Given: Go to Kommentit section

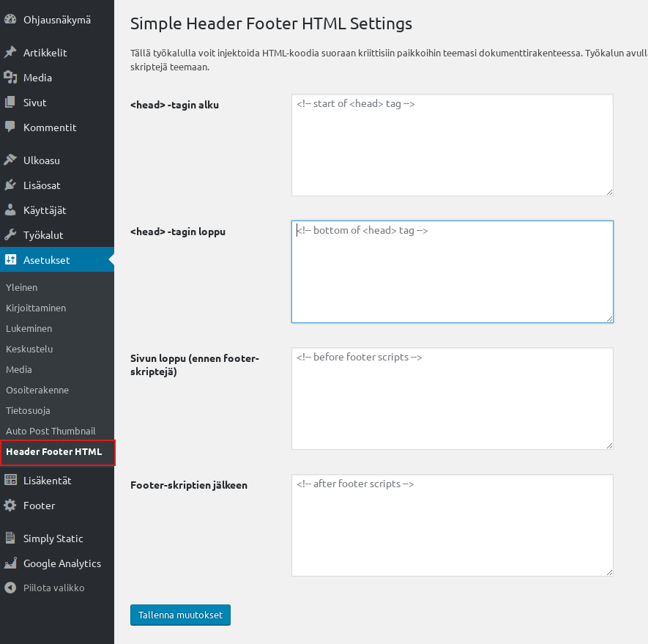Looking at the screenshot, I should [x=57, y=127].
